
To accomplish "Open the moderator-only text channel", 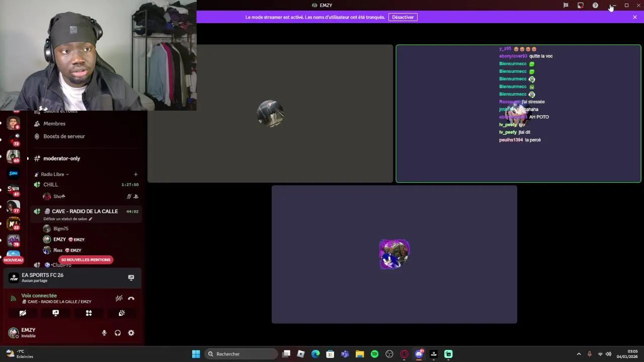I will click(x=61, y=158).
